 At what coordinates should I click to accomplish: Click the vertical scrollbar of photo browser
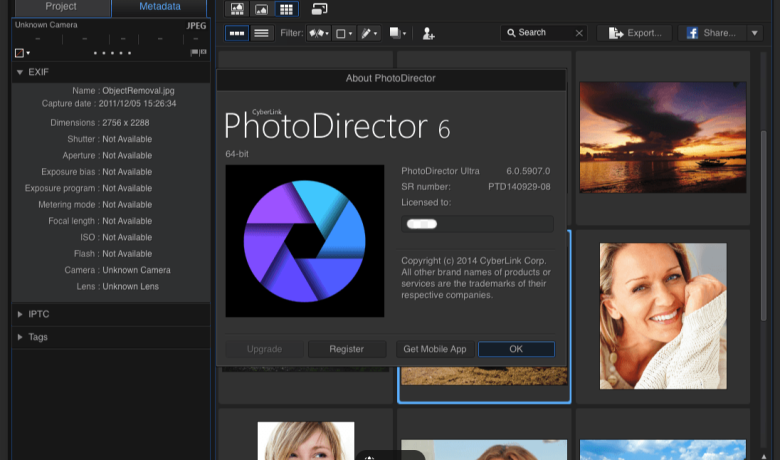point(764,226)
